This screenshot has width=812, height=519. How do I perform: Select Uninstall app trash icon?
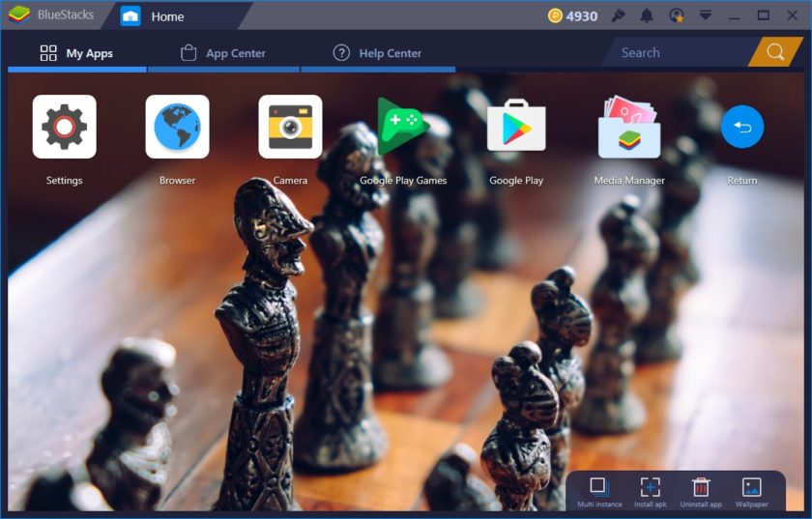pos(701,487)
